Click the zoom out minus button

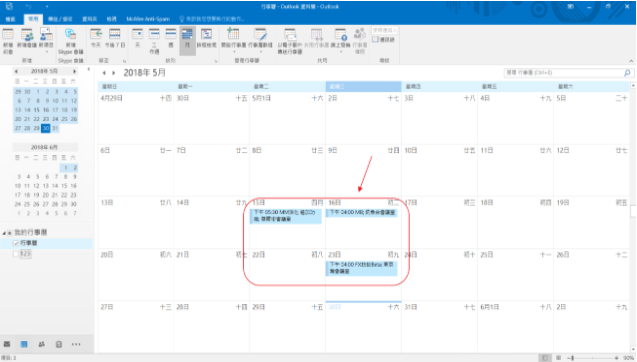568,358
